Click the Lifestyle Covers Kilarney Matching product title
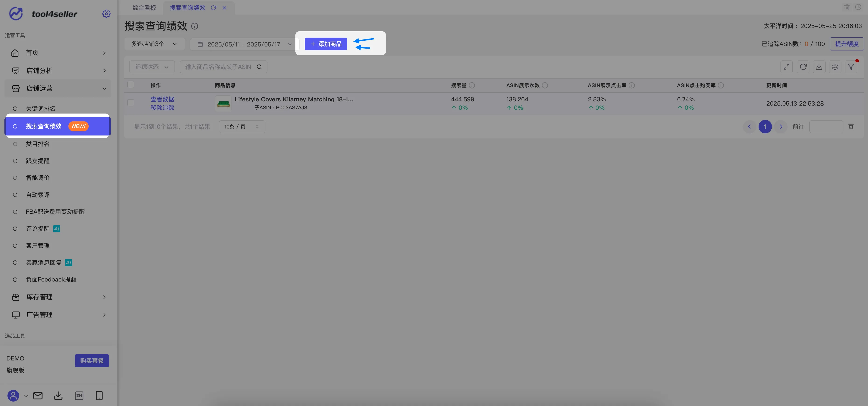This screenshot has width=868, height=406. pos(294,99)
